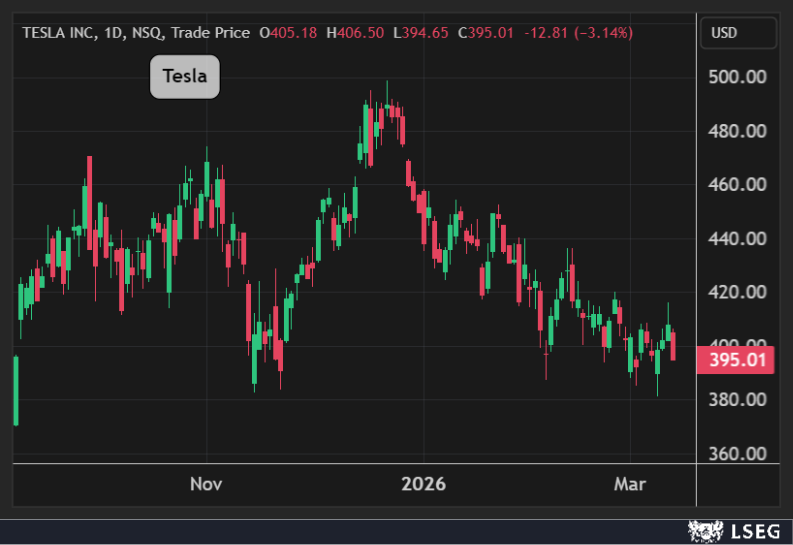Click the tall green candle at far left
Viewport: 793px width, 545px height.
click(15, 390)
